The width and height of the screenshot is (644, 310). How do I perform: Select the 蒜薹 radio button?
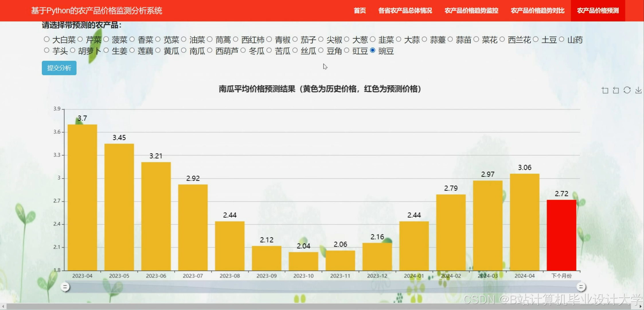click(x=424, y=39)
